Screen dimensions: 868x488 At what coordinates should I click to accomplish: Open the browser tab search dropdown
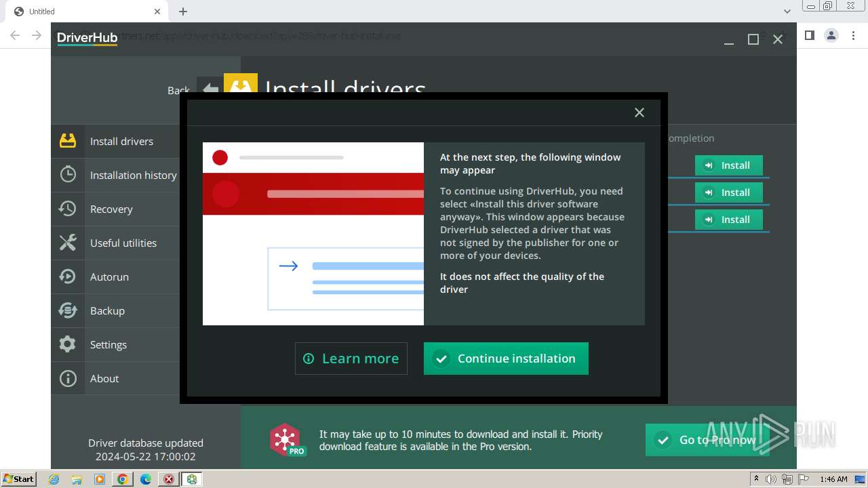[x=787, y=12]
